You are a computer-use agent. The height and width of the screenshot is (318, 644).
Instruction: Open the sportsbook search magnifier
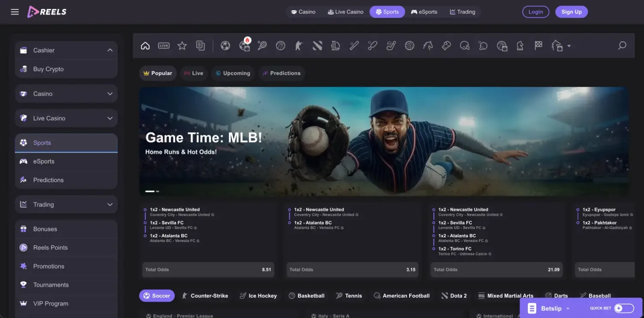[622, 45]
